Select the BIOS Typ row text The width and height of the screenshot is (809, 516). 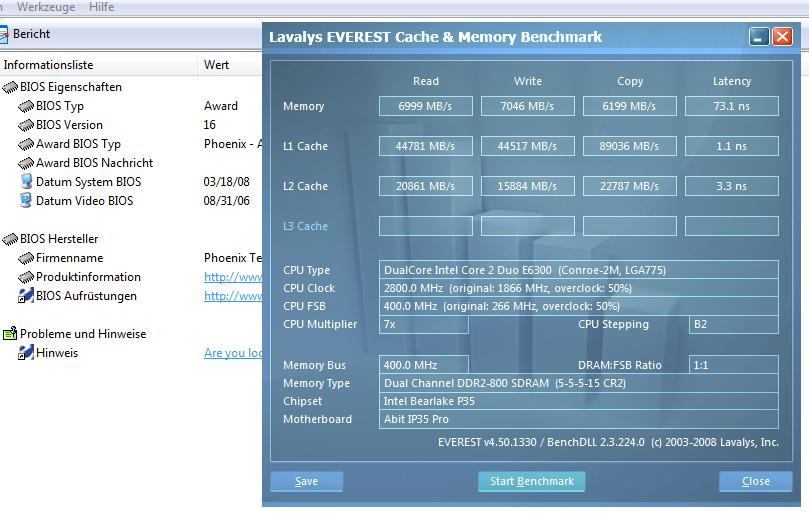point(60,106)
